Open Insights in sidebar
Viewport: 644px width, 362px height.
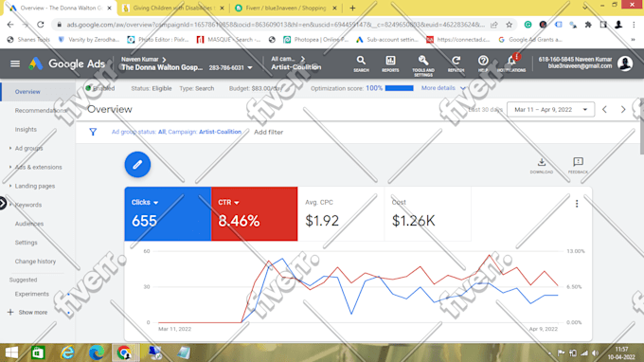tap(26, 130)
